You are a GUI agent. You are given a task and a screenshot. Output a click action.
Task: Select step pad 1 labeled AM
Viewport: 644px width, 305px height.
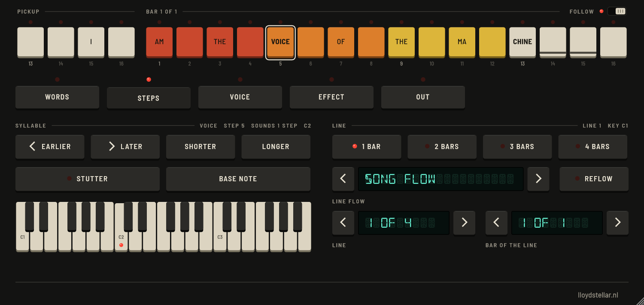pyautogui.click(x=159, y=42)
